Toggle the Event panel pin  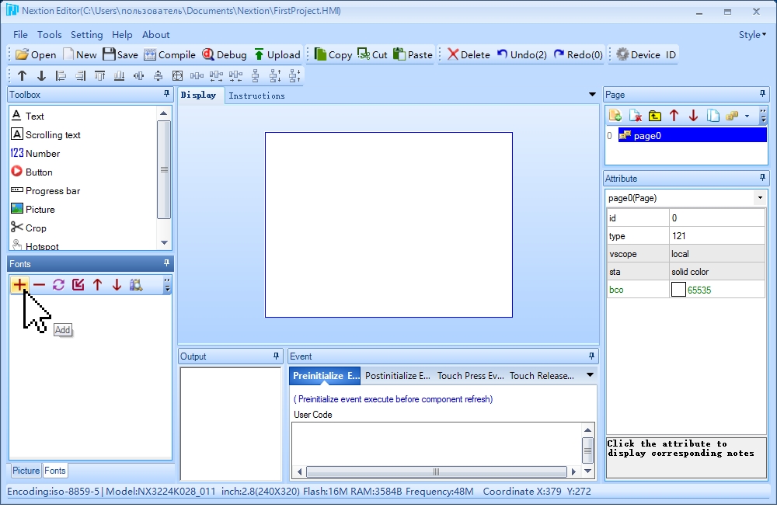[591, 356]
